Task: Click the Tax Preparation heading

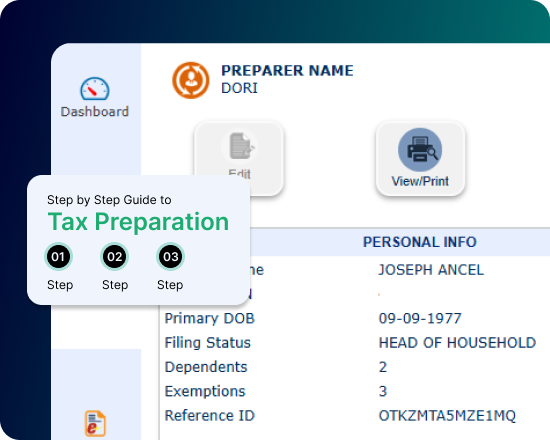Action: (x=138, y=222)
